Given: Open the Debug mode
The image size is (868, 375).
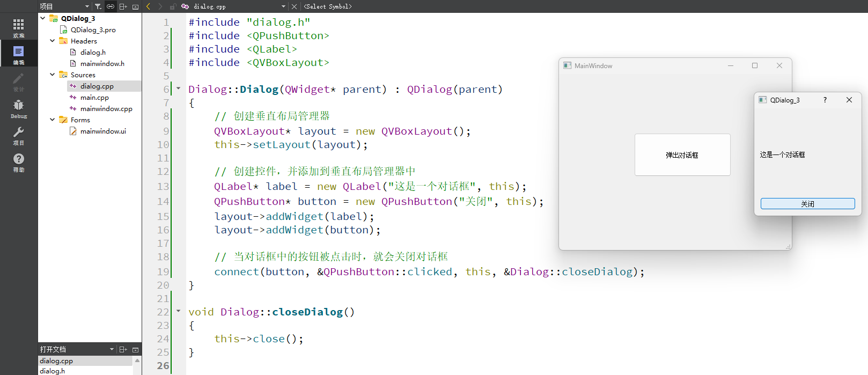Looking at the screenshot, I should [19, 108].
